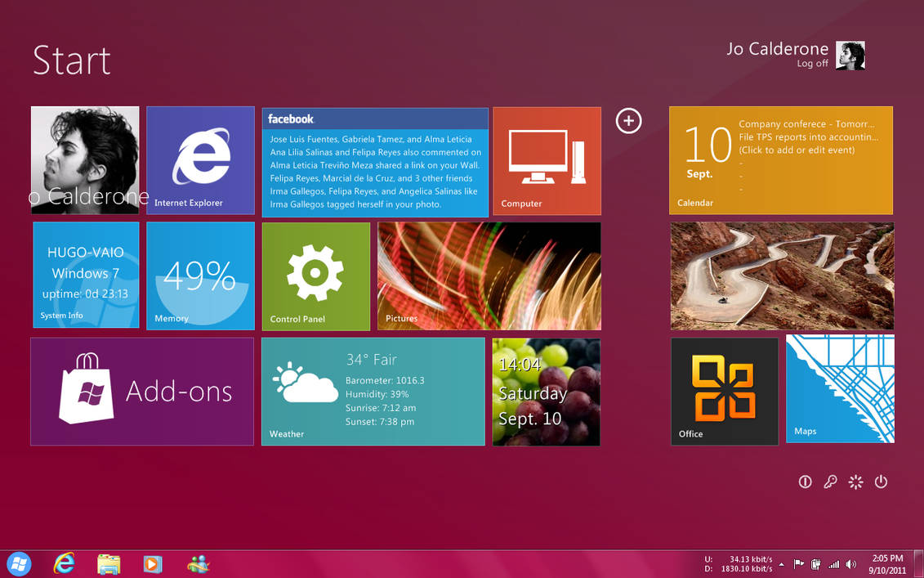Click the Log off link
This screenshot has width=924, height=578.
811,63
